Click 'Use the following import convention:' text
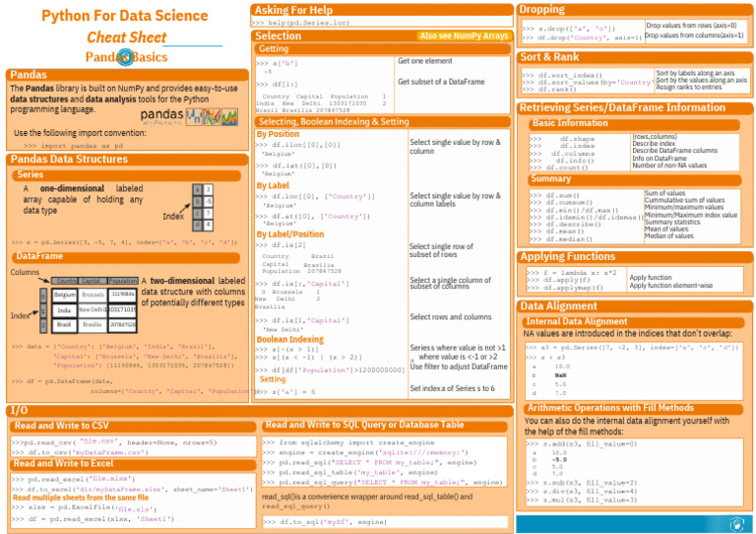Viewport: 756px width, 534px height. [80, 133]
